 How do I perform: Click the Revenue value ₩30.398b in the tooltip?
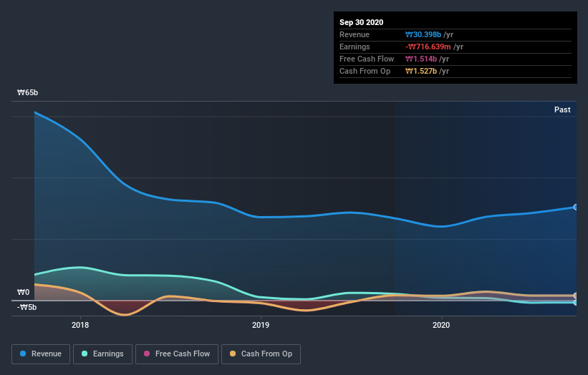423,34
